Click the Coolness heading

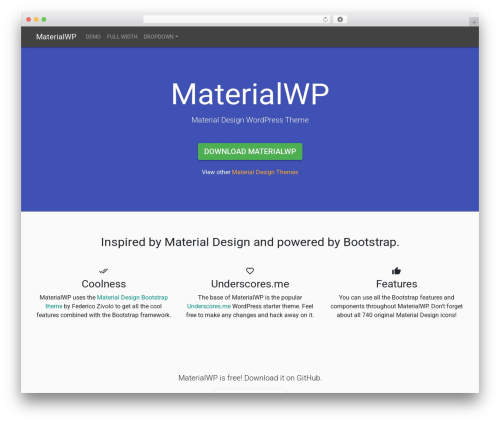click(x=104, y=284)
